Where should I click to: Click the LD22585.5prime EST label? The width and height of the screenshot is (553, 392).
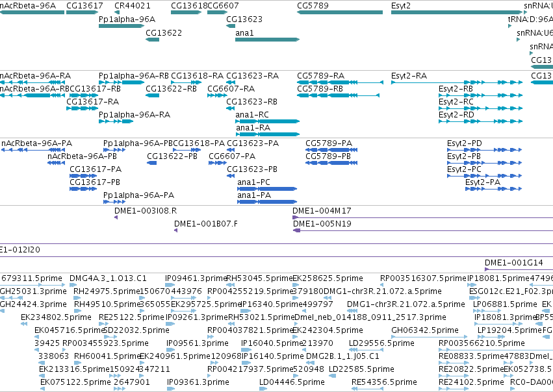pos(361,369)
